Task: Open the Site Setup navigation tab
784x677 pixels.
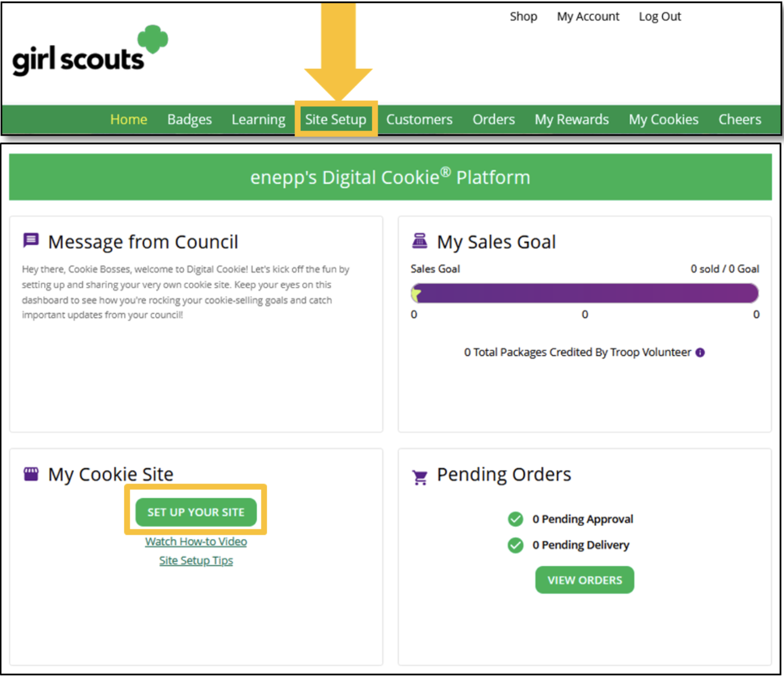Action: click(336, 119)
